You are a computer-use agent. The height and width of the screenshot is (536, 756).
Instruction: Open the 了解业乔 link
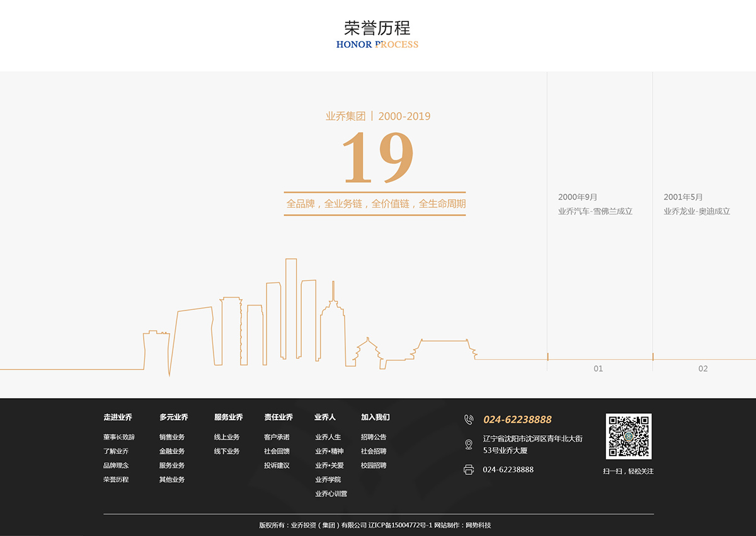pyautogui.click(x=116, y=452)
